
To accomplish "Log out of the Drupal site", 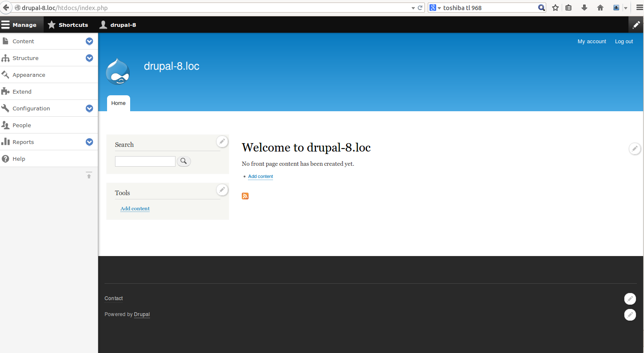I will pyautogui.click(x=623, y=41).
